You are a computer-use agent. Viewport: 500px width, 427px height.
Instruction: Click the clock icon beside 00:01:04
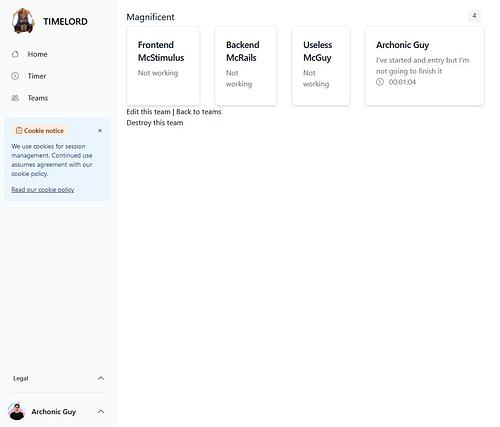[x=380, y=82]
